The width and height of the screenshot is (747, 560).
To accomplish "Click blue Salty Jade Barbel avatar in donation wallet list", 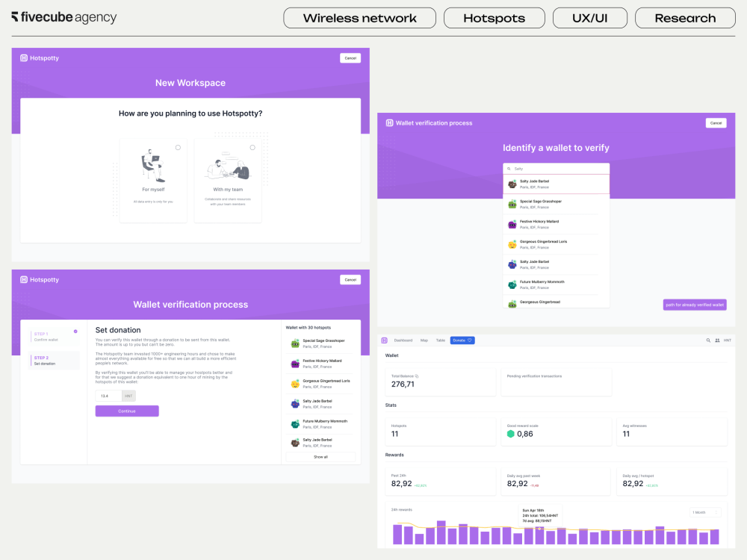I will tap(295, 404).
